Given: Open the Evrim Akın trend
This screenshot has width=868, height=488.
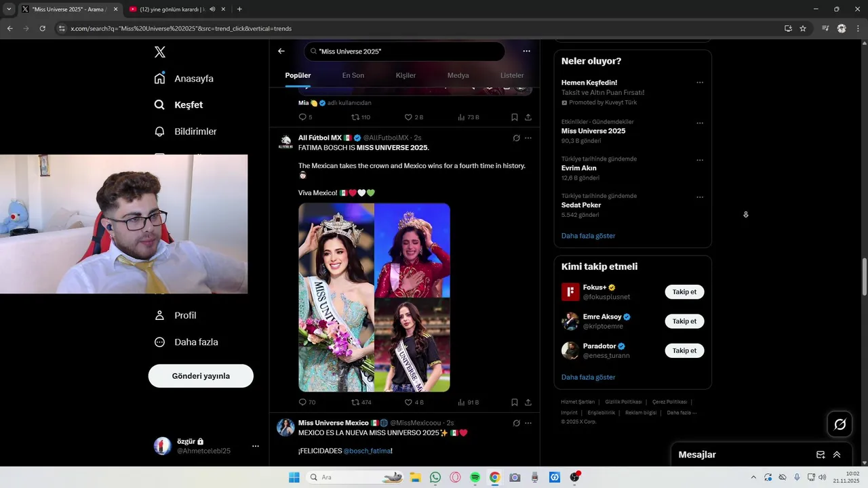Looking at the screenshot, I should [x=579, y=168].
